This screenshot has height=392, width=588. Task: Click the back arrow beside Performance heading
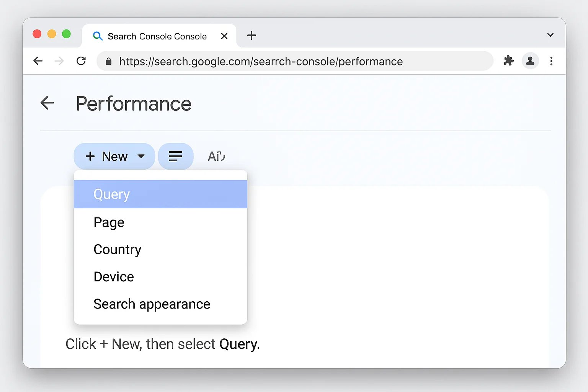47,103
